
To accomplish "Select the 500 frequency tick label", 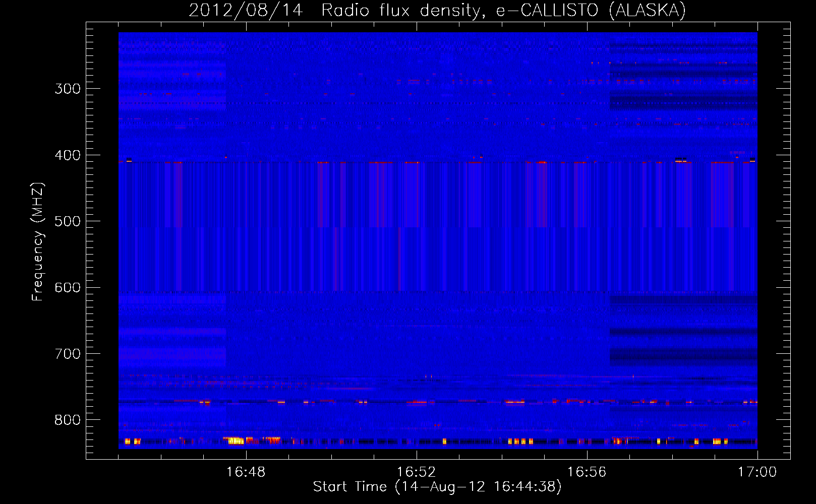I will pos(68,221).
